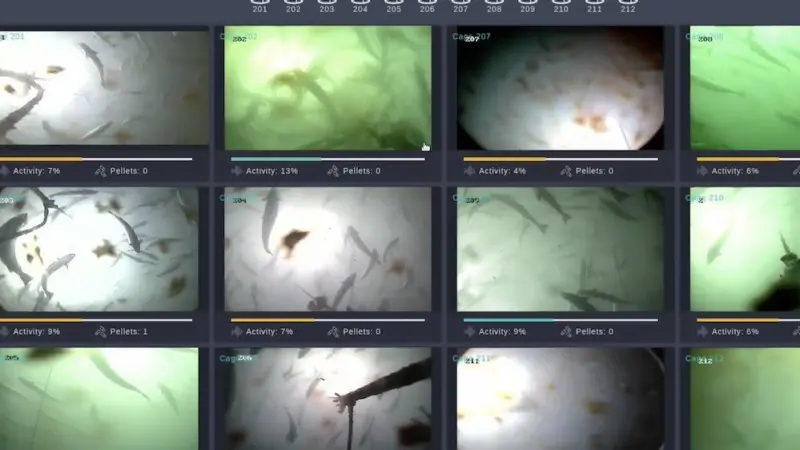The height and width of the screenshot is (450, 800).
Task: Select cage 204 in the top cage strip
Action: (x=360, y=6)
